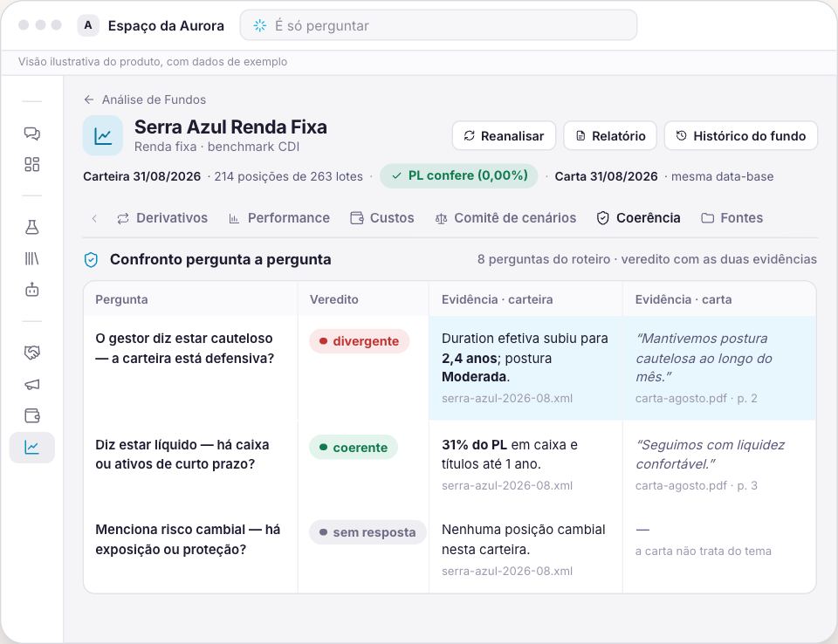Click quote Mantivemos postura cautelosa
This screenshot has width=838, height=644.
click(704, 358)
